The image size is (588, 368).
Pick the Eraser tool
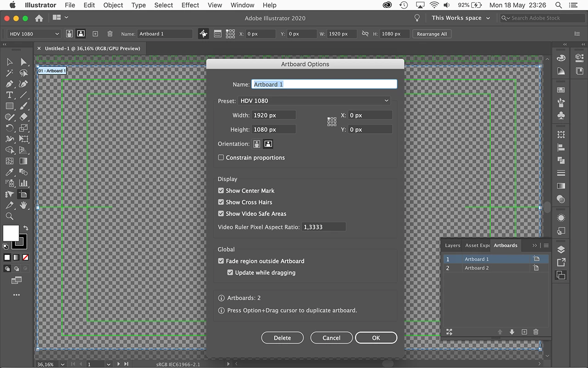click(23, 117)
